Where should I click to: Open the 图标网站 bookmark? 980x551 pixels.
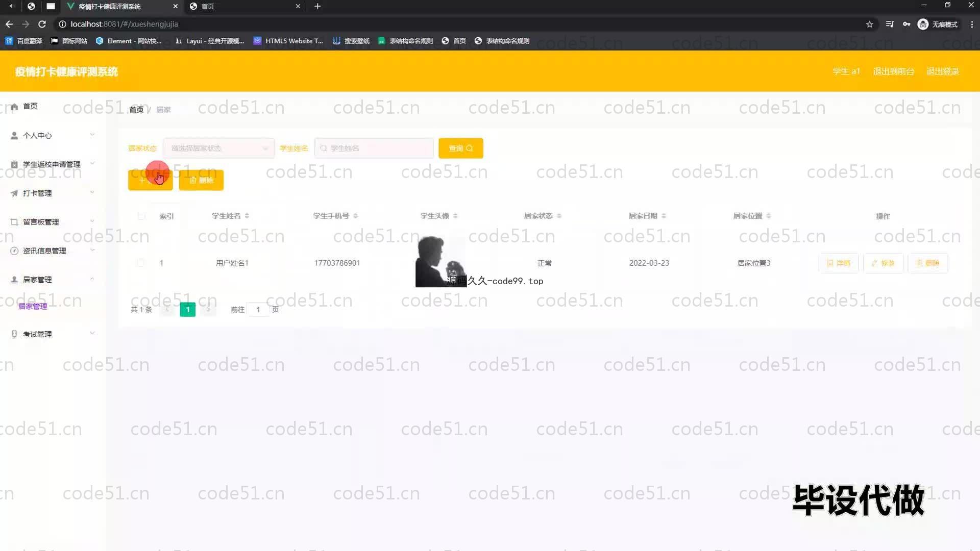[69, 41]
